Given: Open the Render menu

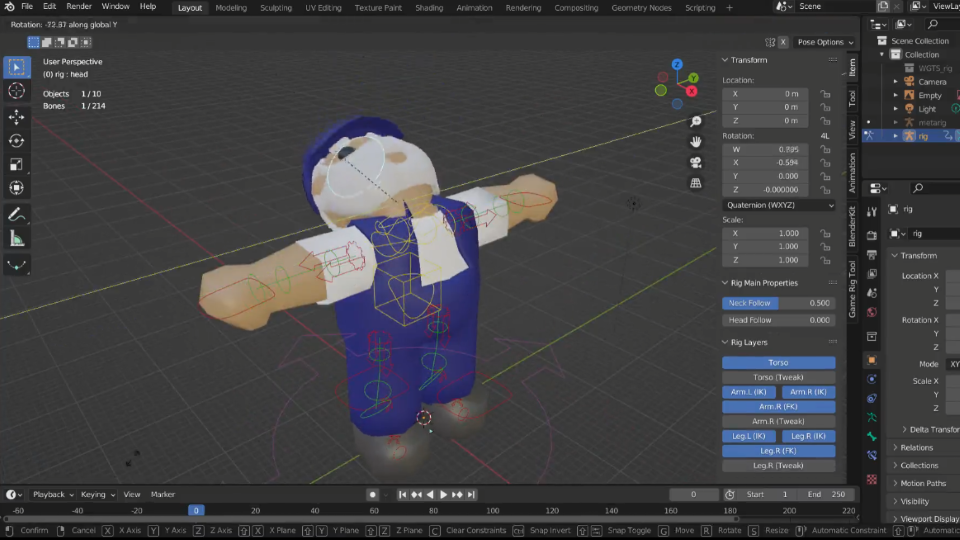Looking at the screenshot, I should click(x=79, y=7).
